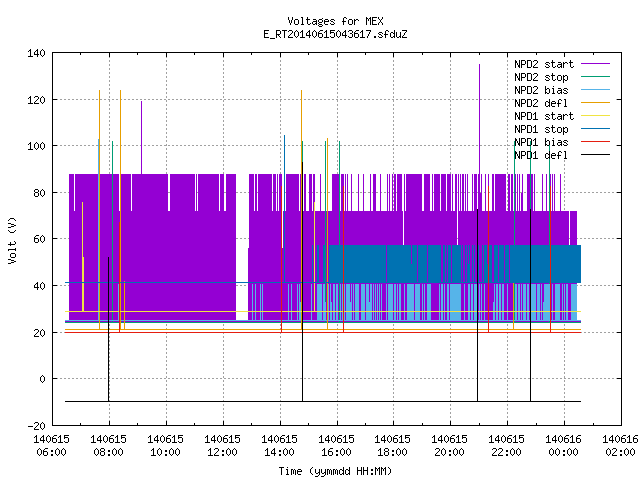Click the y-axis tick label -20
This screenshot has height=480, width=640.
36,426
